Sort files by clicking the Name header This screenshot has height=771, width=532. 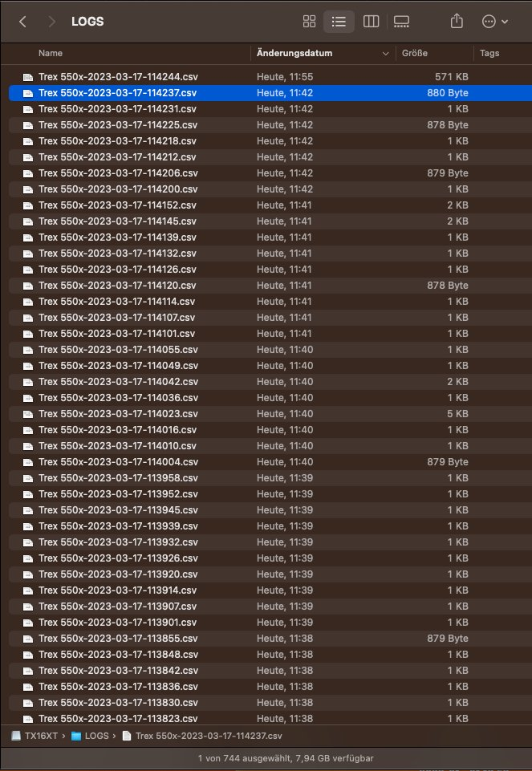pyautogui.click(x=51, y=53)
